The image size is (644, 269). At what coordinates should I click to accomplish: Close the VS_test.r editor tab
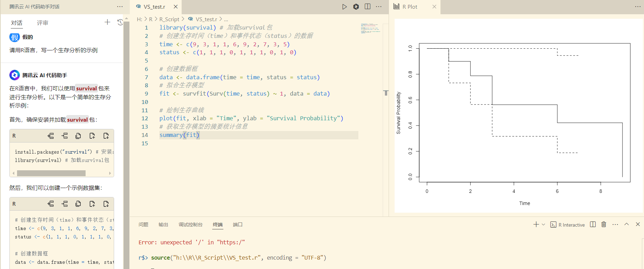click(x=176, y=7)
